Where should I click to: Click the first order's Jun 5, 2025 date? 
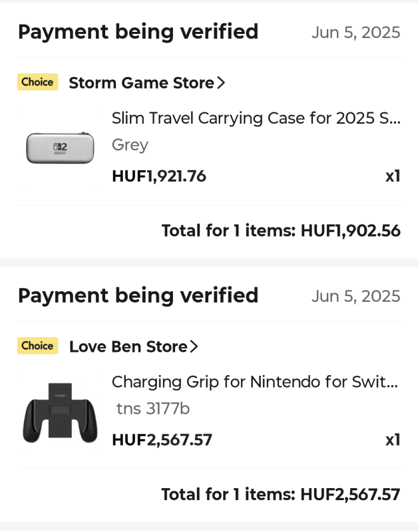click(x=356, y=33)
